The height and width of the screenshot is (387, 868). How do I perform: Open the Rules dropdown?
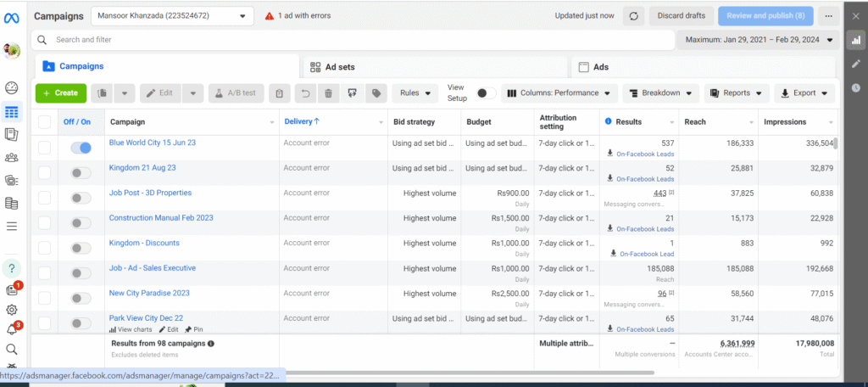[415, 93]
